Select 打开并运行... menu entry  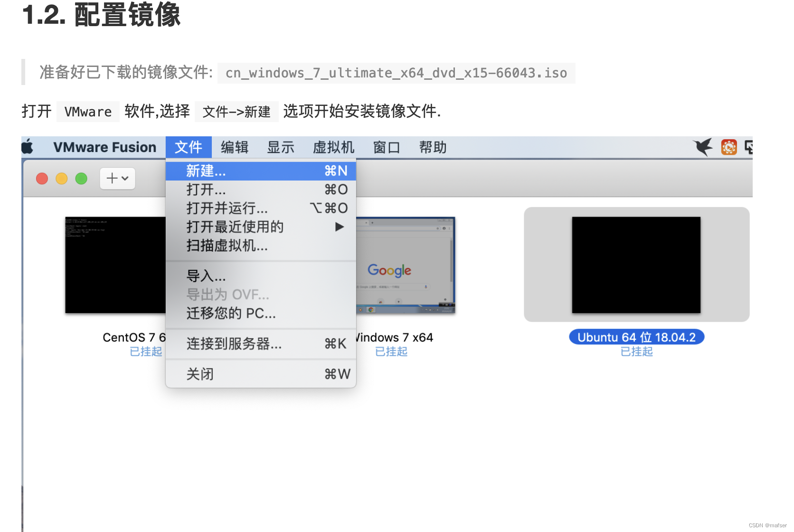[261, 208]
